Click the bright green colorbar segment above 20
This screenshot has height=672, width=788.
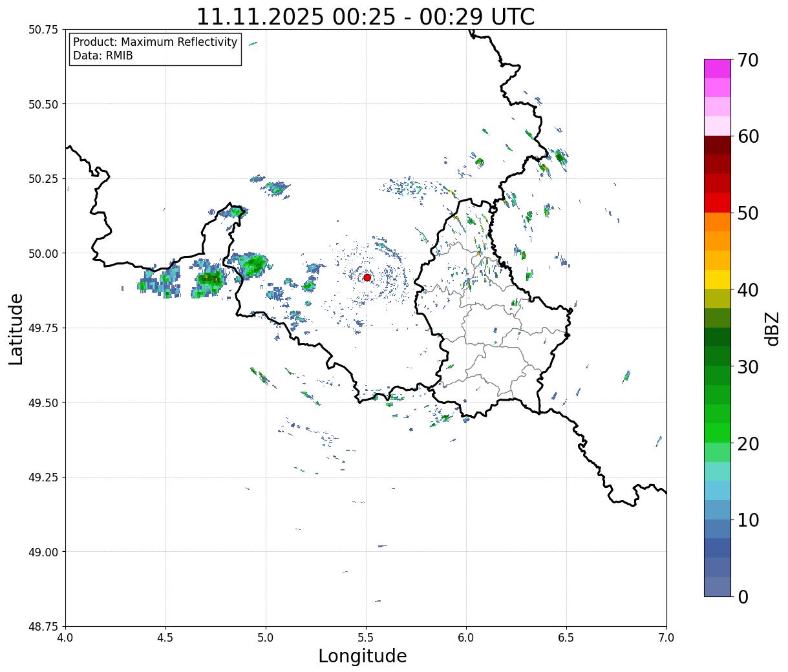pos(718,433)
